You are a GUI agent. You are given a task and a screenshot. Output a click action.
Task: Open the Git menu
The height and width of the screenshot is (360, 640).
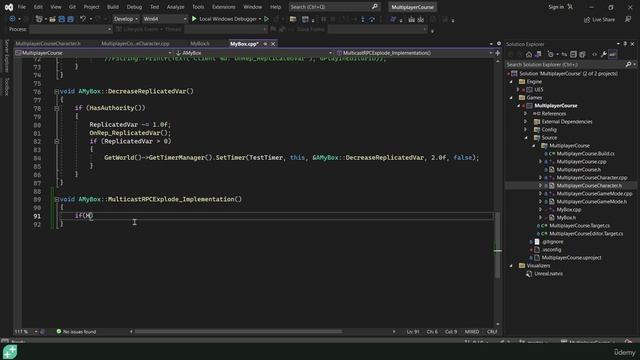(x=72, y=7)
